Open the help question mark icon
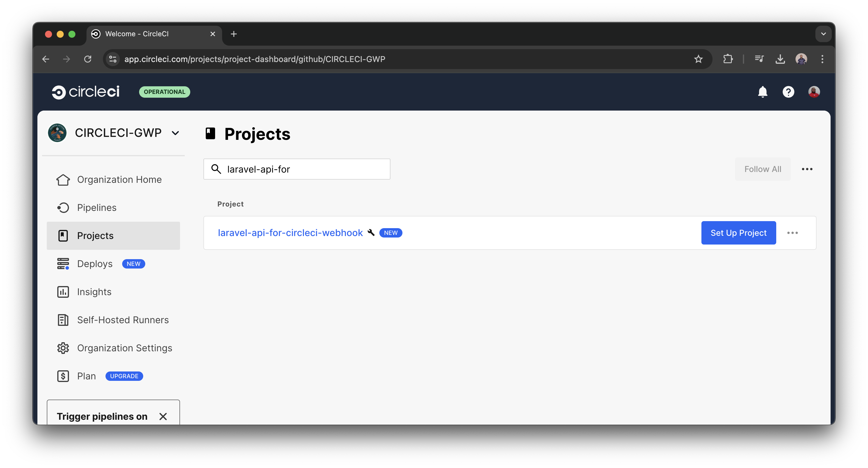The height and width of the screenshot is (468, 868). point(788,92)
